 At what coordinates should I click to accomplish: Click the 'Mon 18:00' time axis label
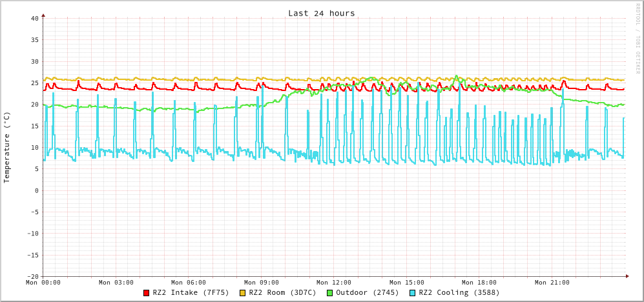479,283
